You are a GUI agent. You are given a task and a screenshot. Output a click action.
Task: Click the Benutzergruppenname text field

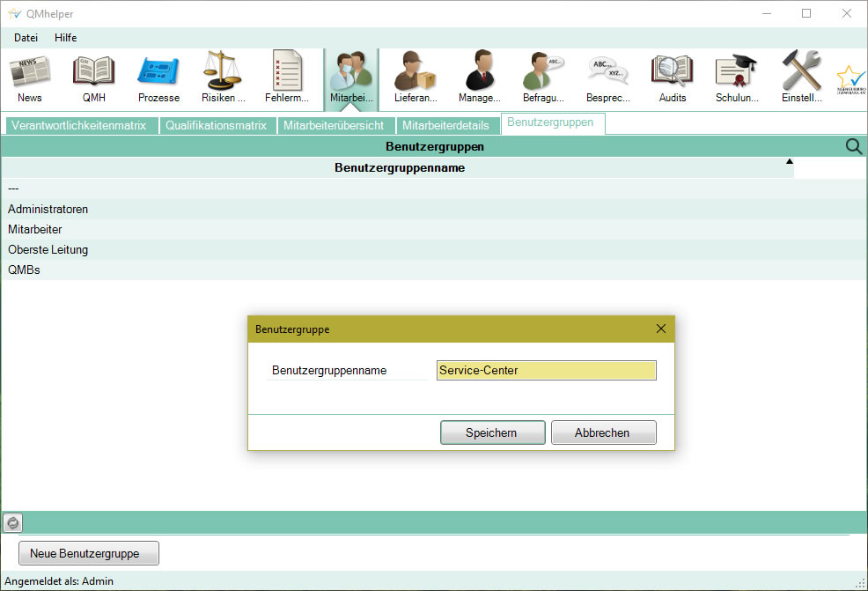[546, 371]
